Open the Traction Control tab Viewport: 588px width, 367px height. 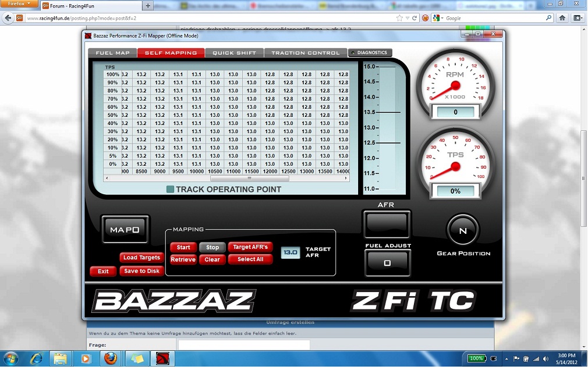click(x=305, y=53)
